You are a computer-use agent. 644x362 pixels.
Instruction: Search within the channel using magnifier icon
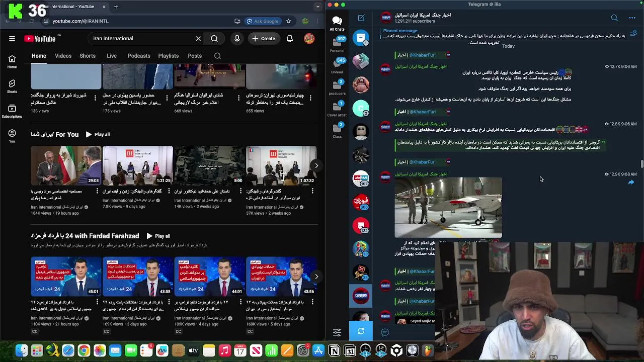217,56
